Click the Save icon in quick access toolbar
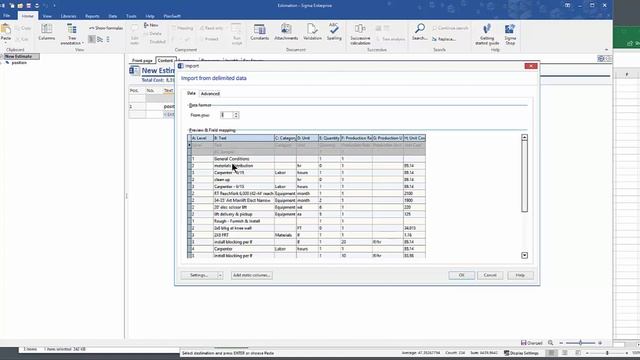Viewport: 640px width, 360px height. (x=29, y=6)
